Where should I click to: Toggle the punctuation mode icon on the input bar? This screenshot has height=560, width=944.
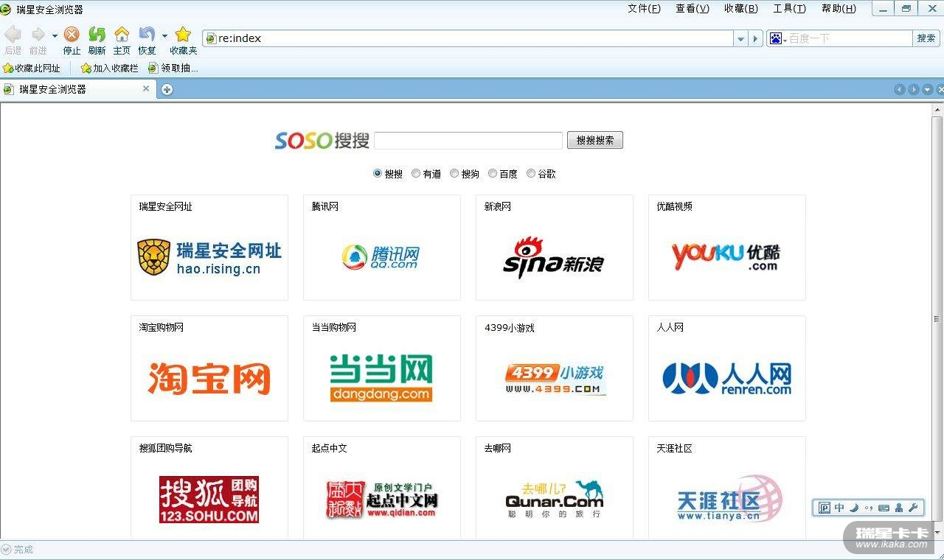tap(868, 508)
